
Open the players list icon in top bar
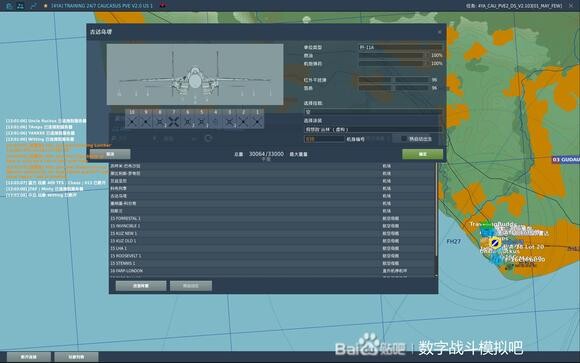21,6
